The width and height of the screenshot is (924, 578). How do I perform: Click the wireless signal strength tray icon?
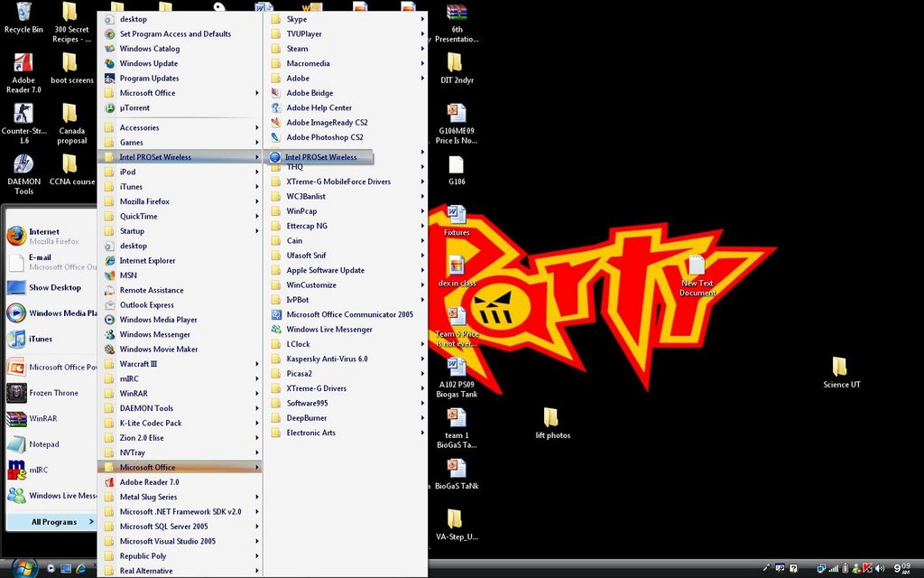tap(833, 569)
